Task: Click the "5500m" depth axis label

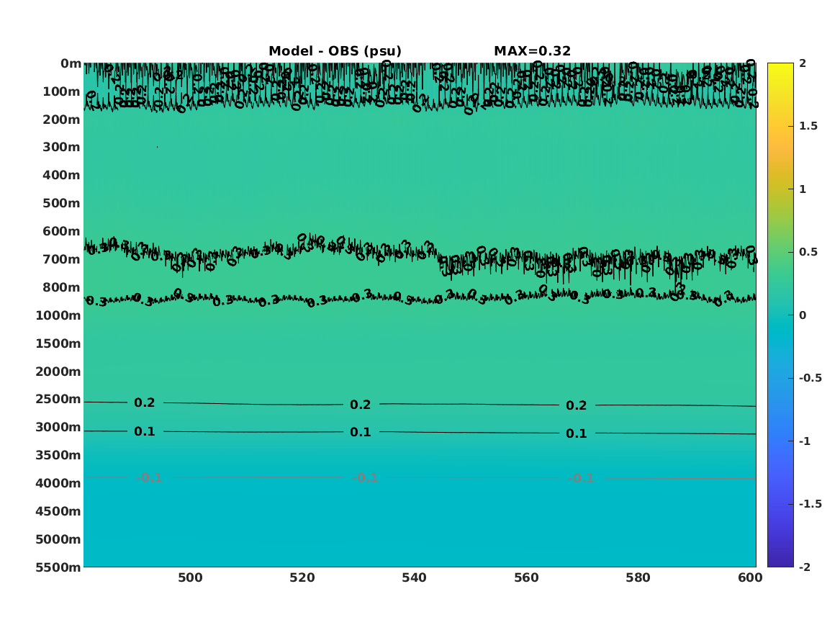Action: 58,567
